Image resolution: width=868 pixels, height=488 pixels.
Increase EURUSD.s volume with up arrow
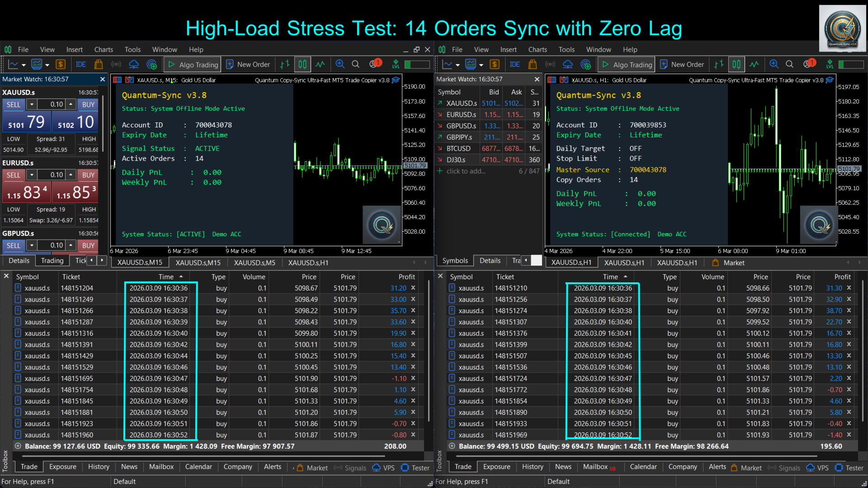point(71,174)
